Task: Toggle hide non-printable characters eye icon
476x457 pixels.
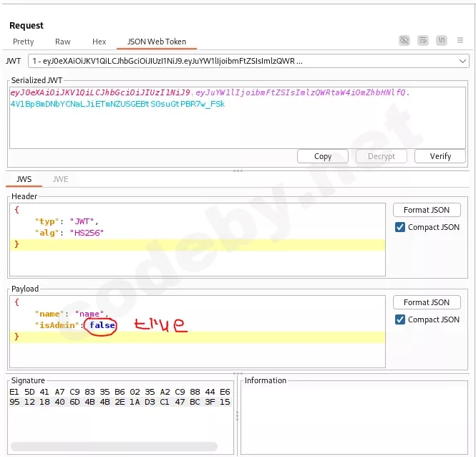Action: point(404,40)
